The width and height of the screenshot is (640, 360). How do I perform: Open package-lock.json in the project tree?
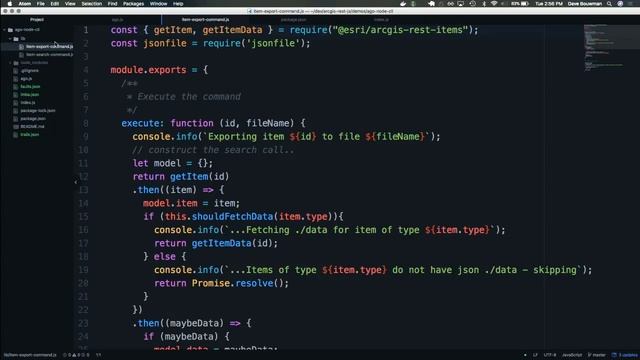(38, 111)
